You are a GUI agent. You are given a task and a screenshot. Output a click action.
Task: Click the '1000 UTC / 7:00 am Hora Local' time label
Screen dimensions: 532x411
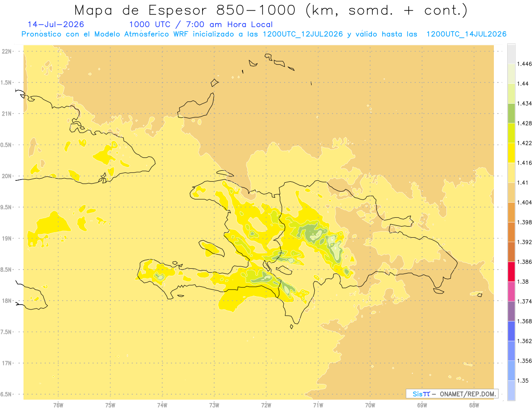coord(201,24)
